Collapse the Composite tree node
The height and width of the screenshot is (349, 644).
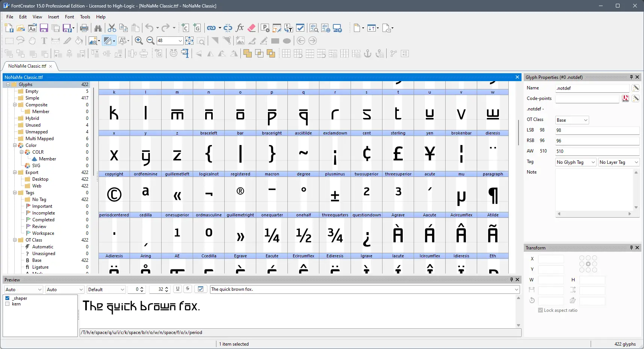(15, 105)
